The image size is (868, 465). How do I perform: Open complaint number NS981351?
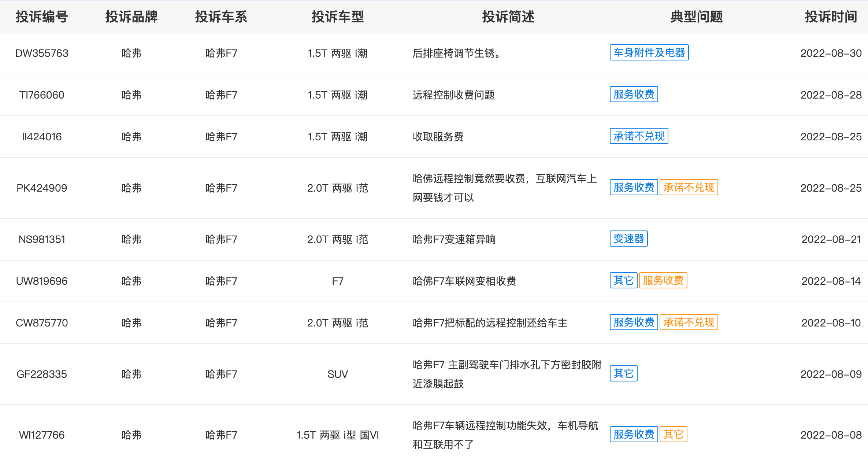point(42,240)
